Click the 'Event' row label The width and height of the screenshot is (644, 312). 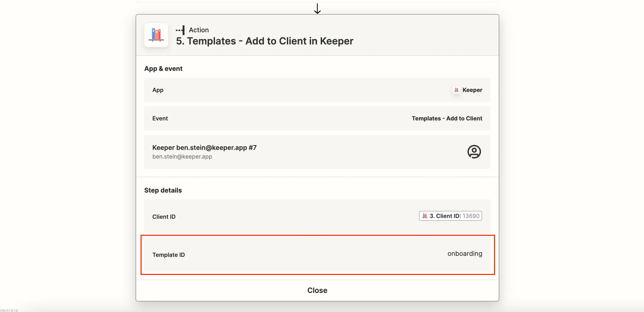(x=160, y=118)
